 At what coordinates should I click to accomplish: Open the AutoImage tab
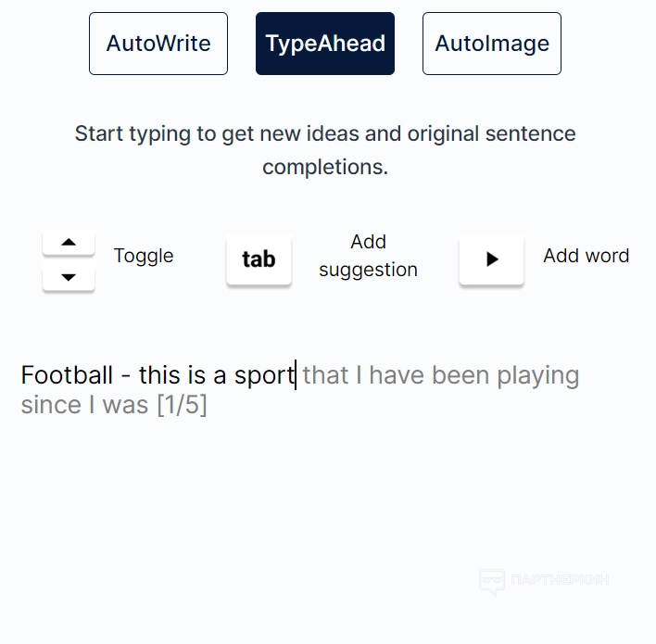pyautogui.click(x=492, y=44)
